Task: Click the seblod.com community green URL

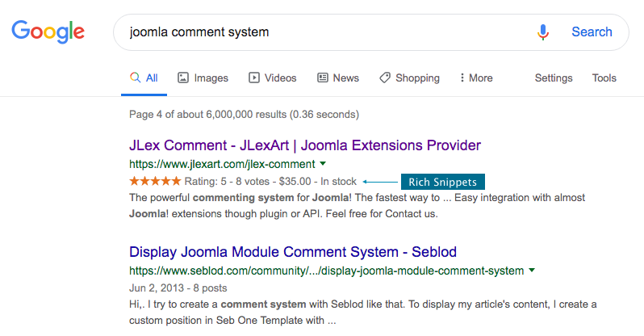Action: pos(327,271)
